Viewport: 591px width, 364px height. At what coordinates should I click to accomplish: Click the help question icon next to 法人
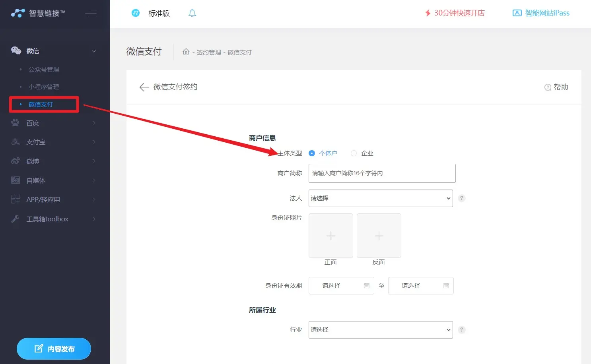coord(461,198)
